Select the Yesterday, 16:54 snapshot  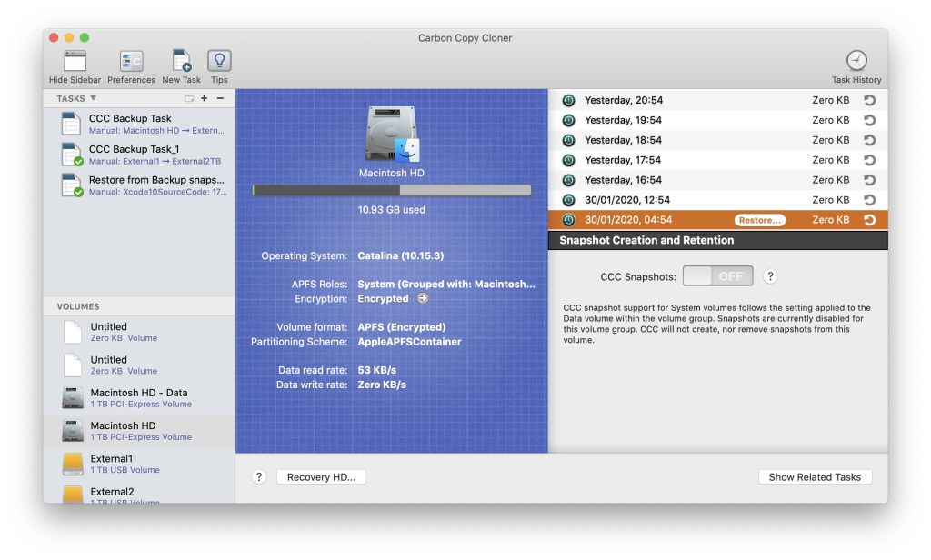coord(718,180)
